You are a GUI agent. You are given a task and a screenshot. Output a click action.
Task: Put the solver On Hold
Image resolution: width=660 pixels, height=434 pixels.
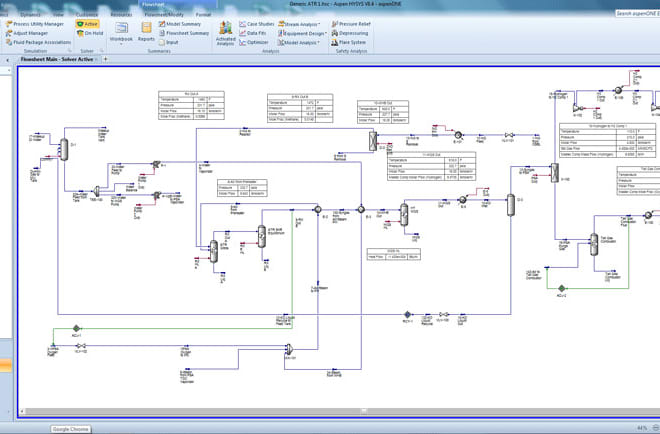click(90, 33)
